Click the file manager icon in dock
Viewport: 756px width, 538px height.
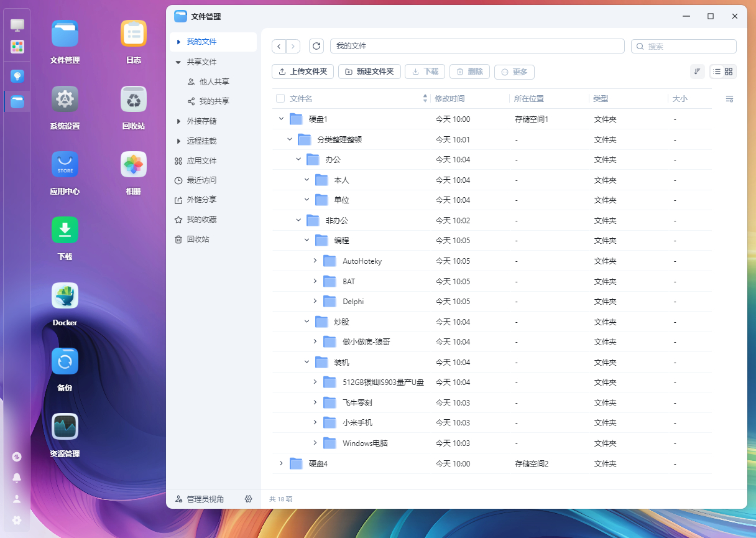coord(17,101)
